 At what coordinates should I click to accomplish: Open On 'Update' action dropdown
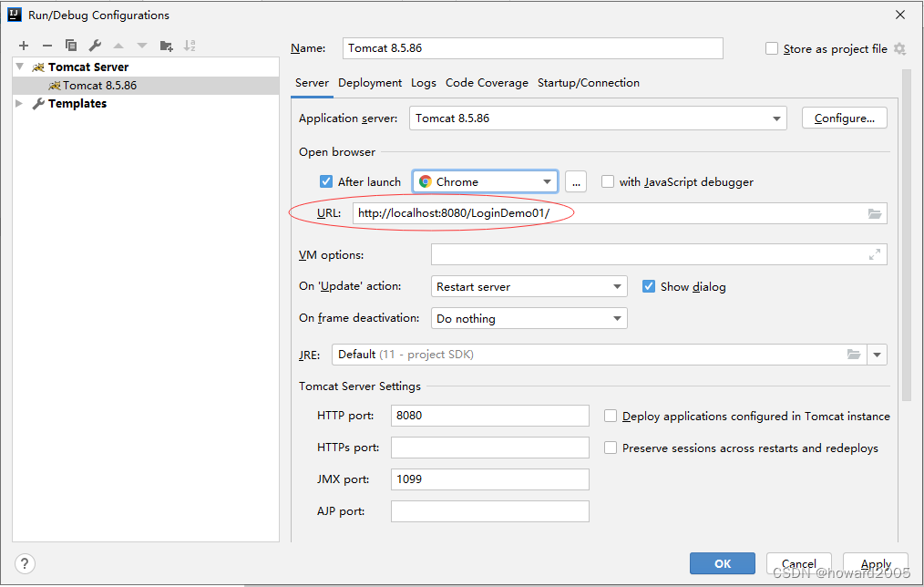529,286
